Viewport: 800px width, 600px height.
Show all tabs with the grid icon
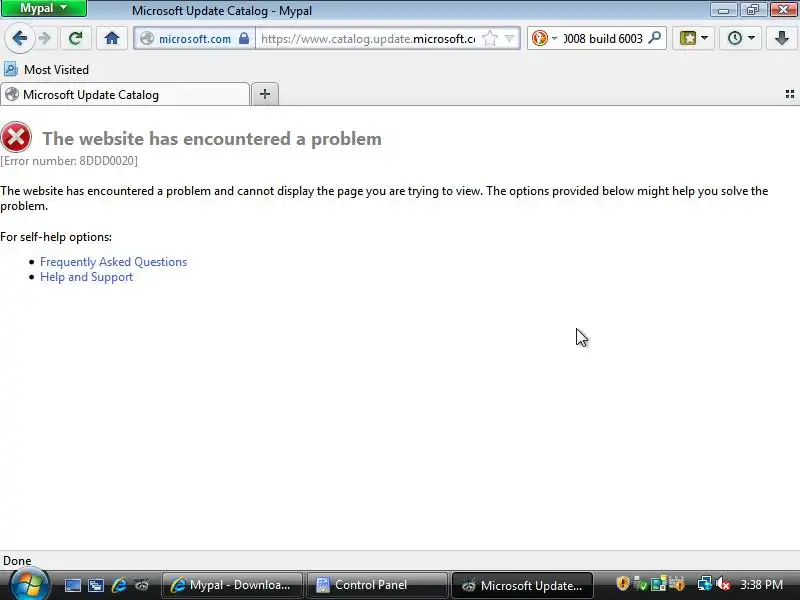point(790,94)
